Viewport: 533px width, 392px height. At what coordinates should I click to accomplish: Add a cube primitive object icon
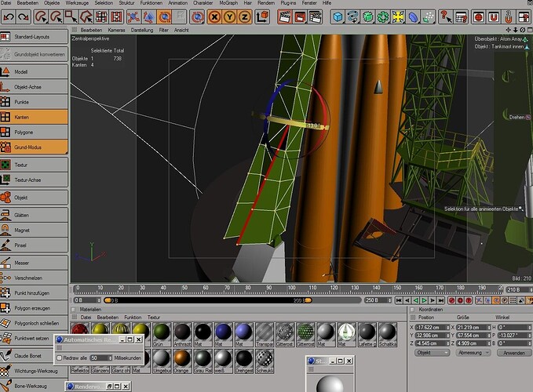[x=338, y=16]
